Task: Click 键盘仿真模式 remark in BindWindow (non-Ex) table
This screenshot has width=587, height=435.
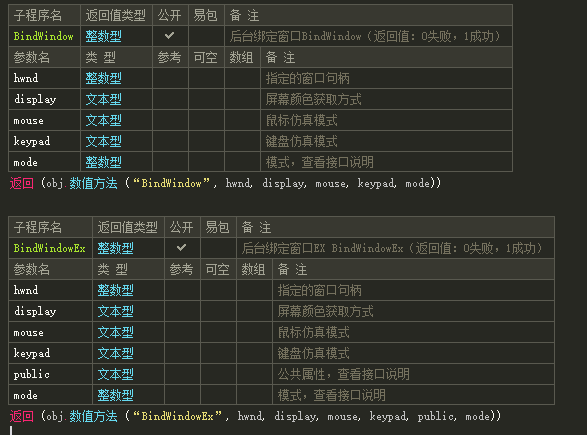Action: click(x=301, y=141)
